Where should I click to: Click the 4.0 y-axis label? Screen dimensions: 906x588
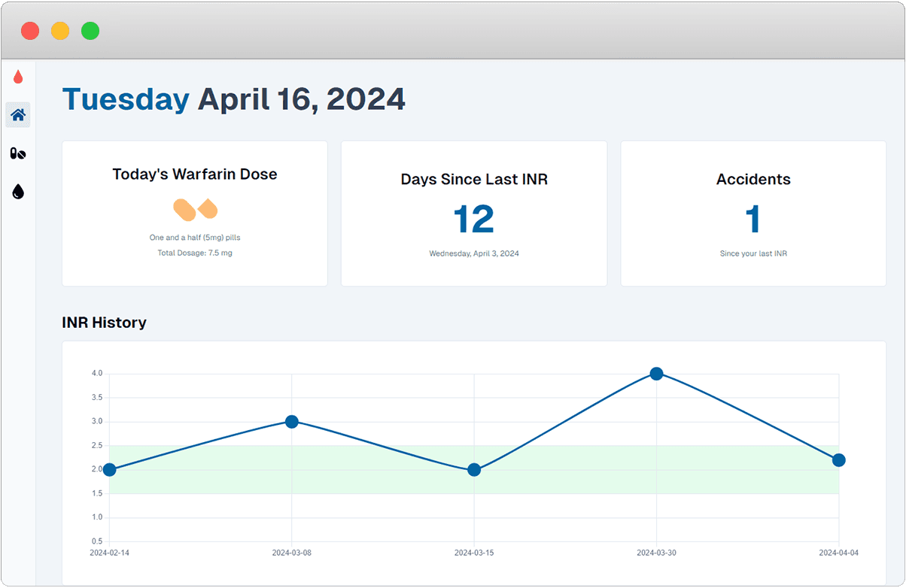click(x=97, y=374)
